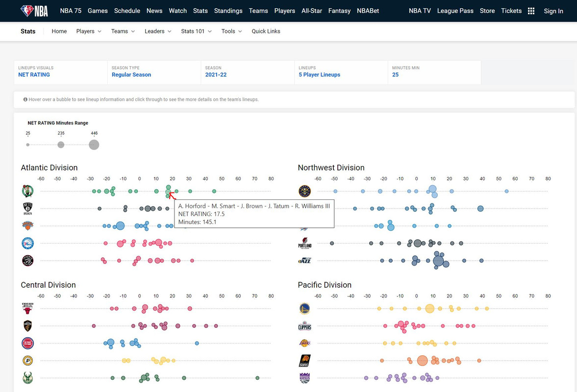Open NBABet in top navigation
This screenshot has height=392, width=577.
tap(368, 11)
